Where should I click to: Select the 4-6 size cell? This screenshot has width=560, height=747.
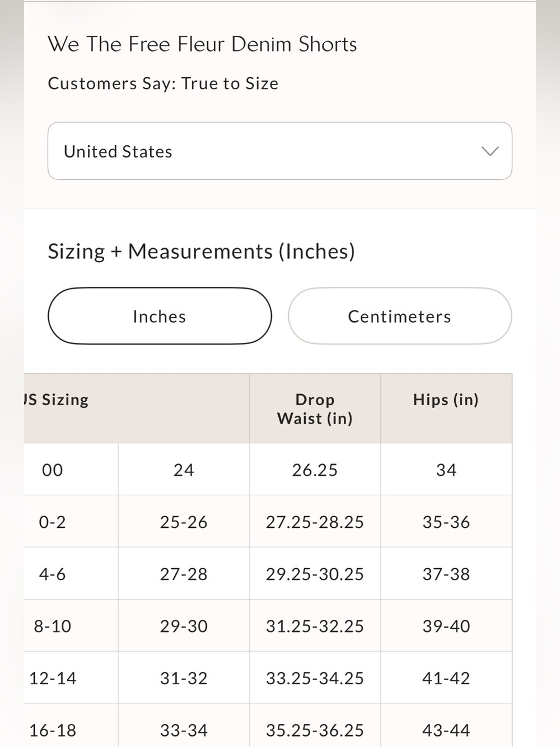53,574
